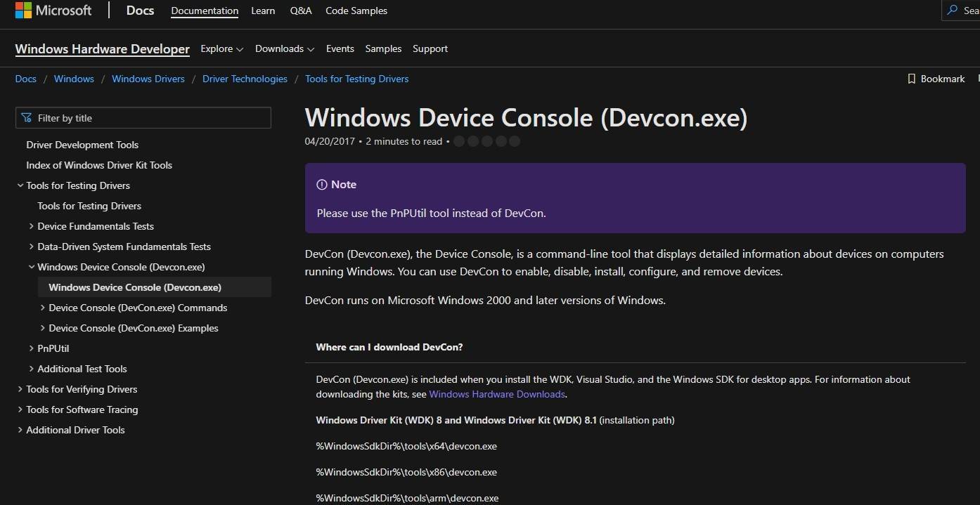Open Index of Windows Driver Kit Tools

tap(99, 165)
